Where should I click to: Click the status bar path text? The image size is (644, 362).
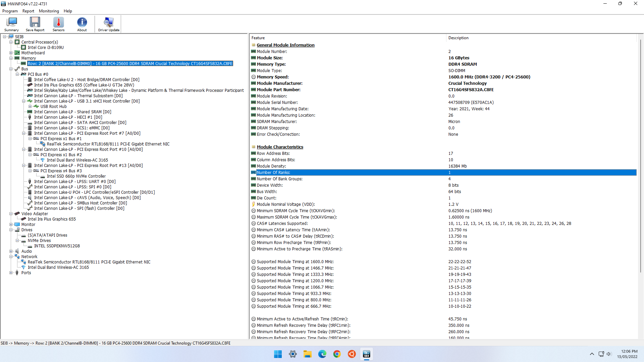[115, 343]
